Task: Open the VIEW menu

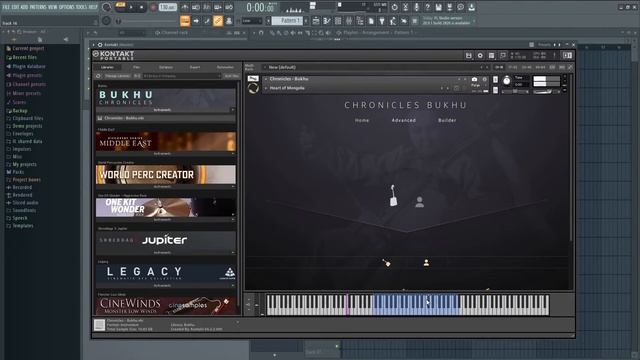Action: (x=53, y=7)
